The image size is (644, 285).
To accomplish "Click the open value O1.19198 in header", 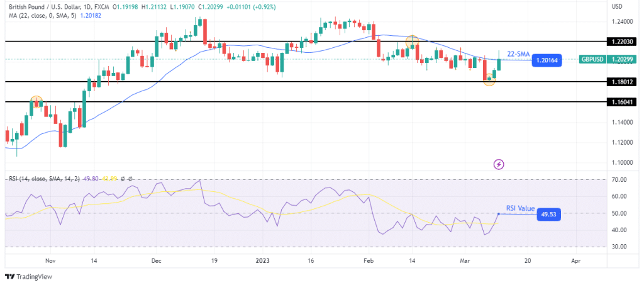I will (x=125, y=7).
